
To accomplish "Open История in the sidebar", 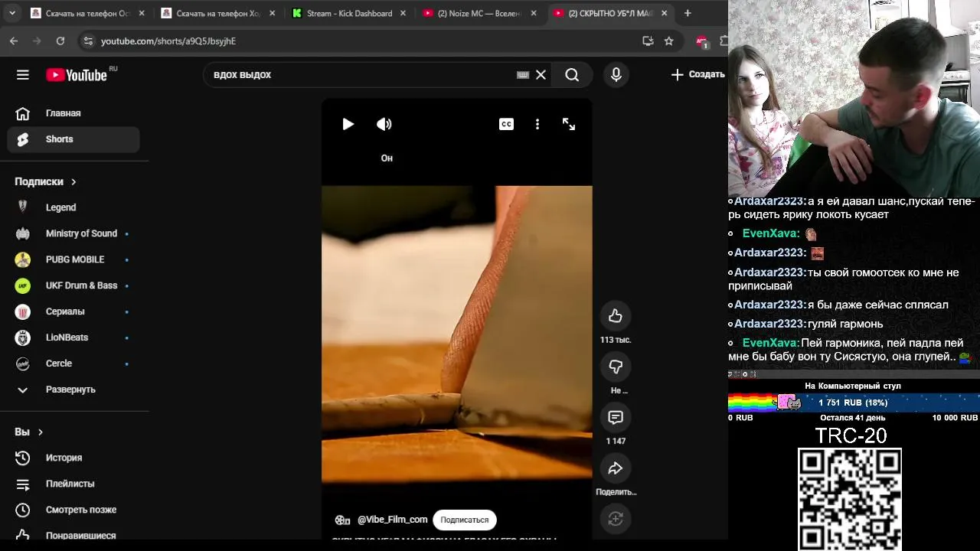I will (73, 458).
